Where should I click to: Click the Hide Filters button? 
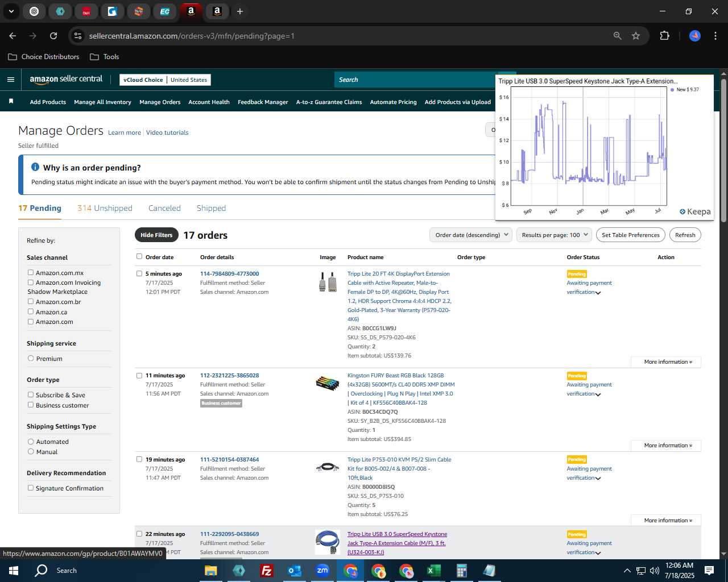(156, 235)
